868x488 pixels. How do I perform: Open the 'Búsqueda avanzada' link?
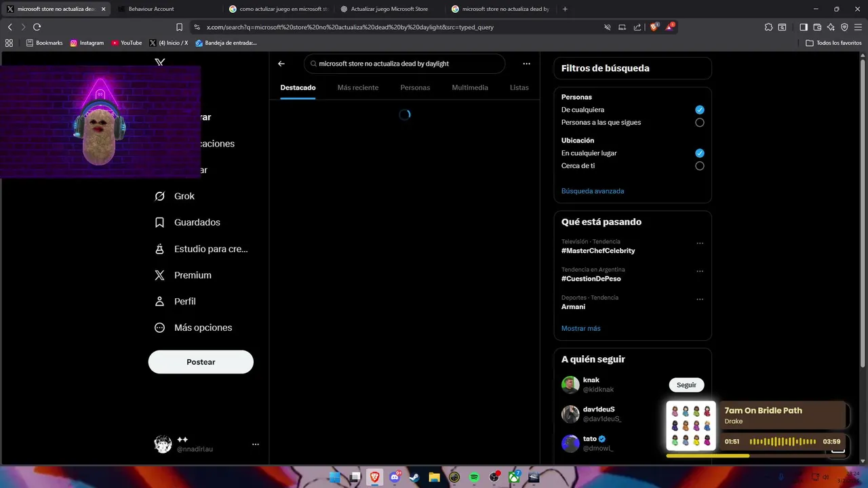point(593,191)
